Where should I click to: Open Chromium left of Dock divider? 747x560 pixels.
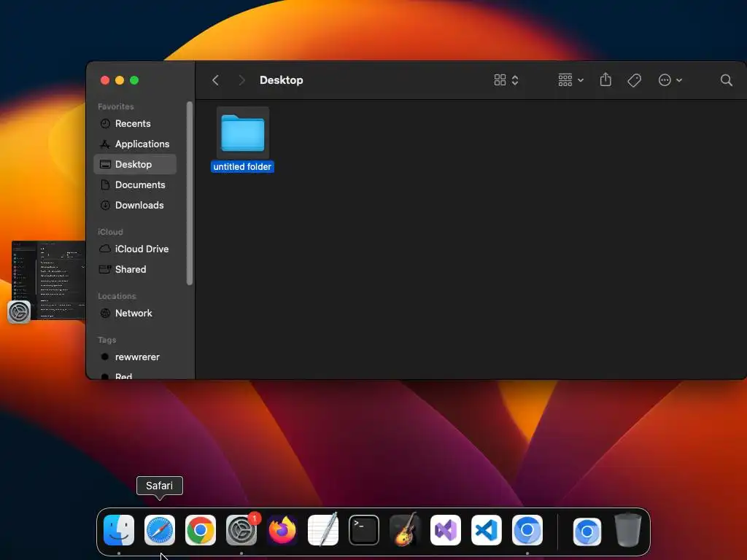coord(527,530)
